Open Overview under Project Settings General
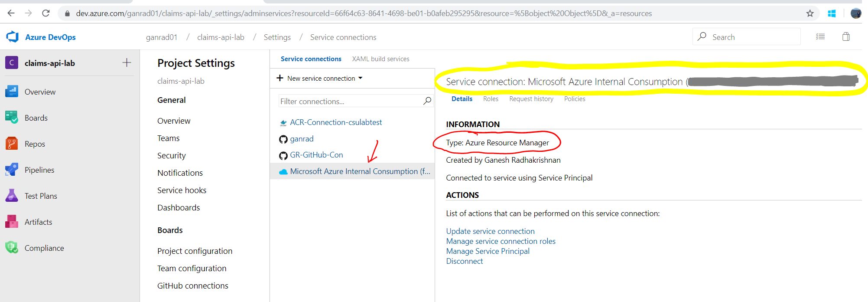 [x=174, y=121]
